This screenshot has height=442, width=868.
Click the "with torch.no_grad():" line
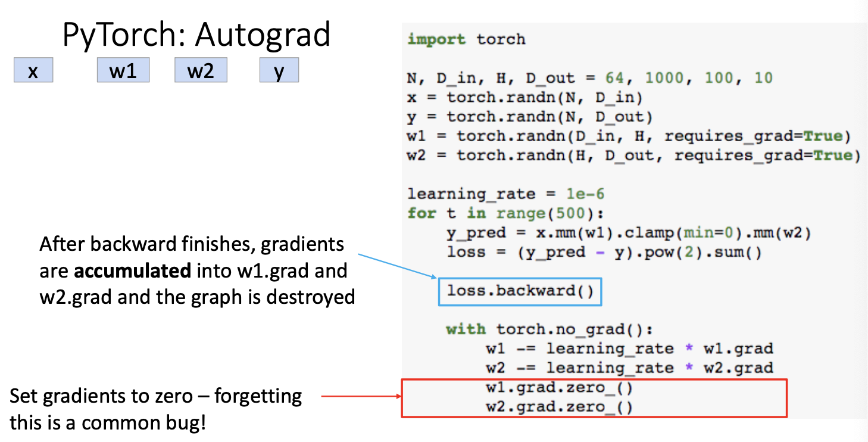click(x=550, y=329)
